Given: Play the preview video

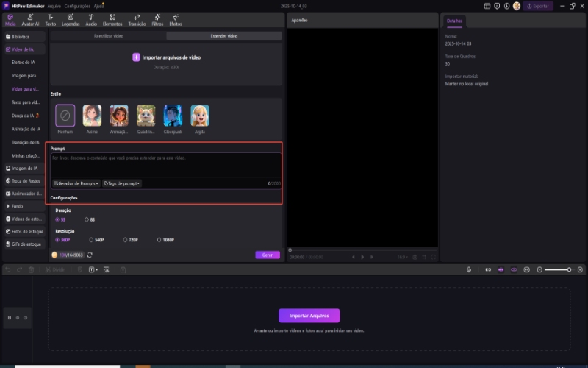Looking at the screenshot, I should (x=362, y=257).
